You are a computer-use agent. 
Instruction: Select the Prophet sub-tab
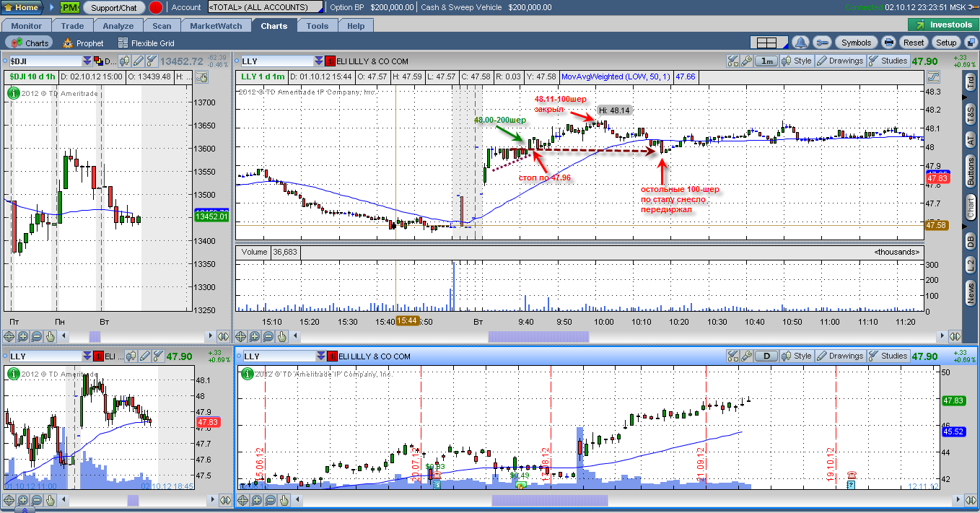(83, 43)
